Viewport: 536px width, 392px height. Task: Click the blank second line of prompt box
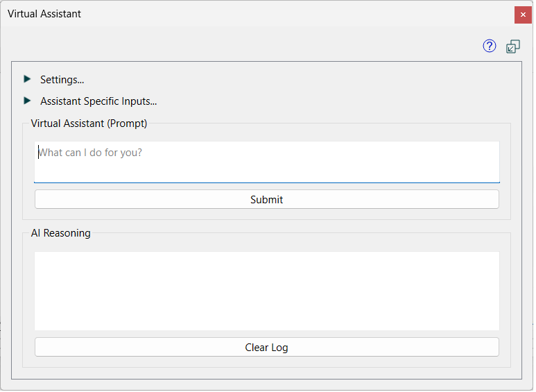tap(268, 171)
